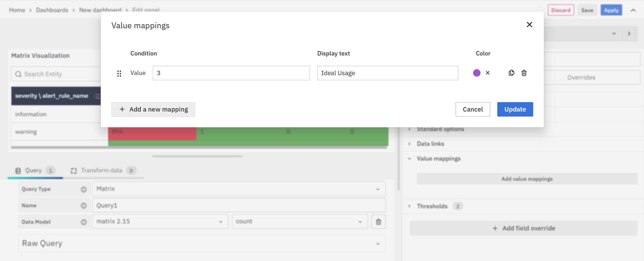Click the Name field info icon

click(84, 206)
